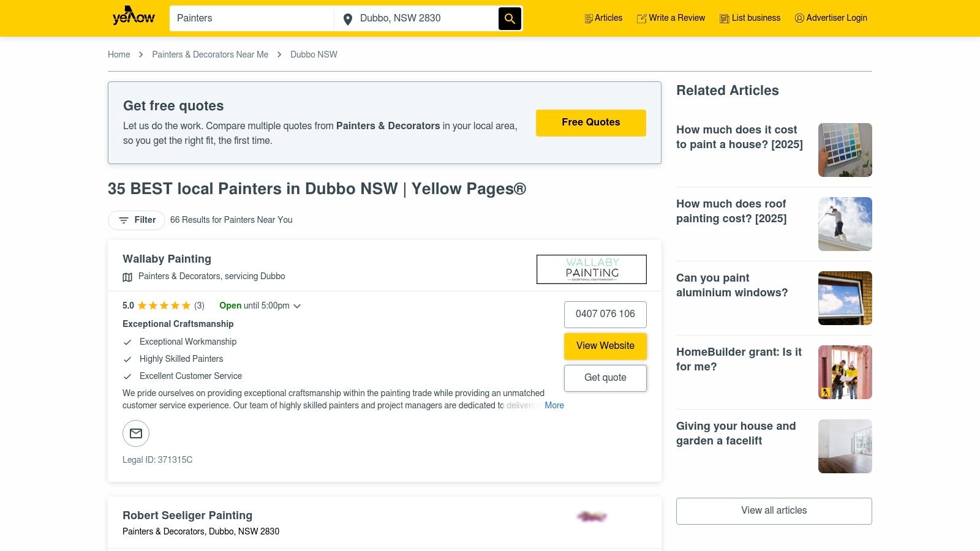This screenshot has width=980, height=551.
Task: Click the List business icon
Action: point(723,18)
